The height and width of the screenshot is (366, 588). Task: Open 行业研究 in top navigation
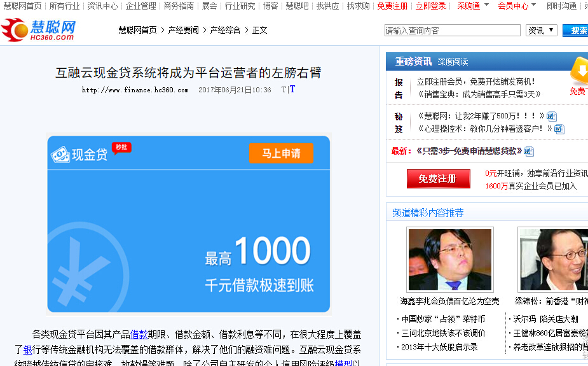point(240,6)
